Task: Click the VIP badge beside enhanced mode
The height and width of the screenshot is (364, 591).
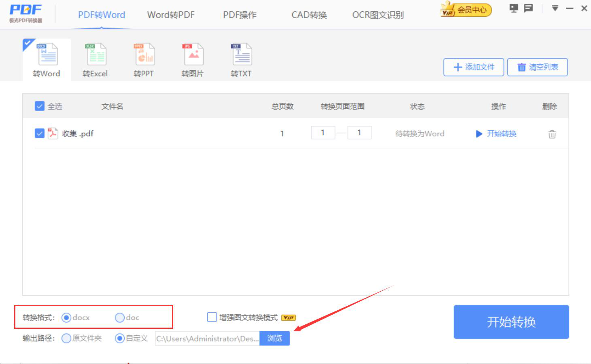Action: pos(289,318)
